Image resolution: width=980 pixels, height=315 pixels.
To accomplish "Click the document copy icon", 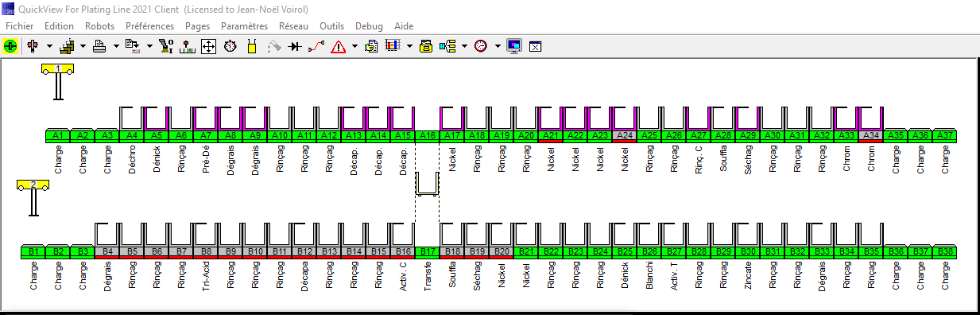I will [371, 46].
